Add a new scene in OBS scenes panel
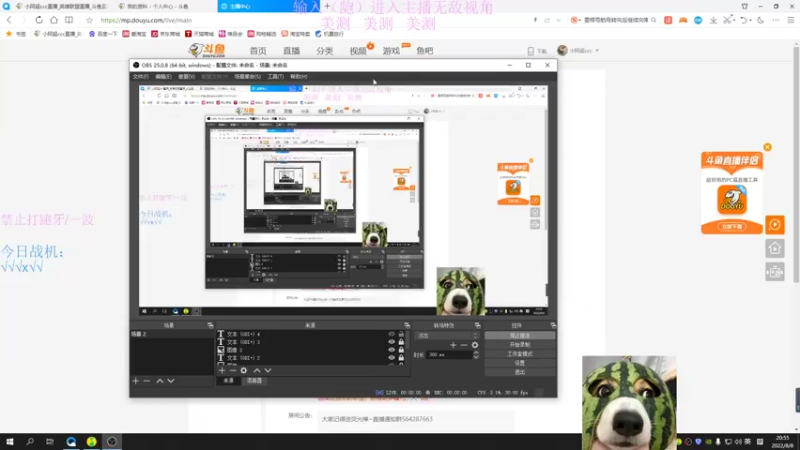800x450 pixels. coord(136,381)
